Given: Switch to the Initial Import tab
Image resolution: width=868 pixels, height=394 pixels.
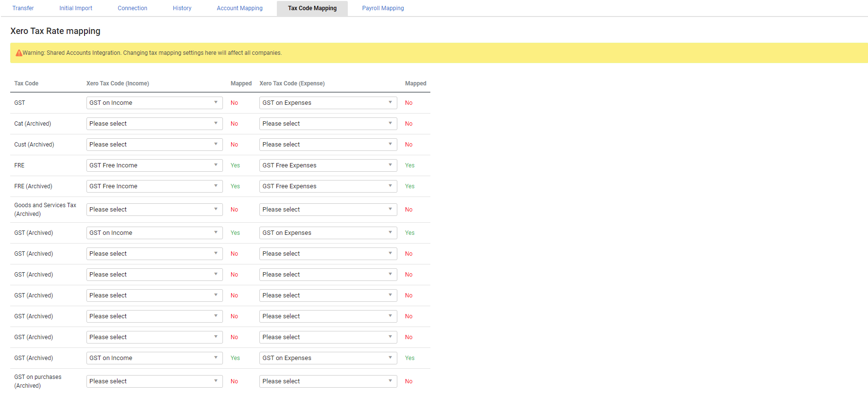Looking at the screenshot, I should [76, 8].
